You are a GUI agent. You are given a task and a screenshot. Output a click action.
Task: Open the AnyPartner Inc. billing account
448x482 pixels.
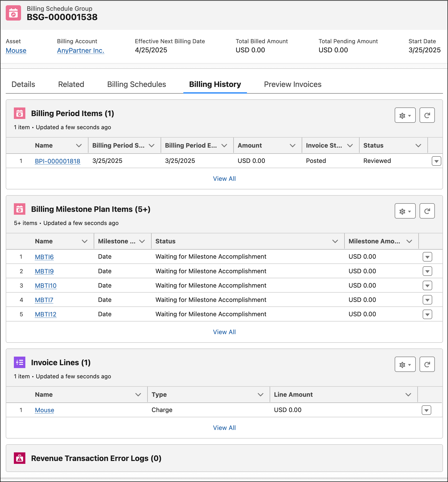tap(81, 50)
